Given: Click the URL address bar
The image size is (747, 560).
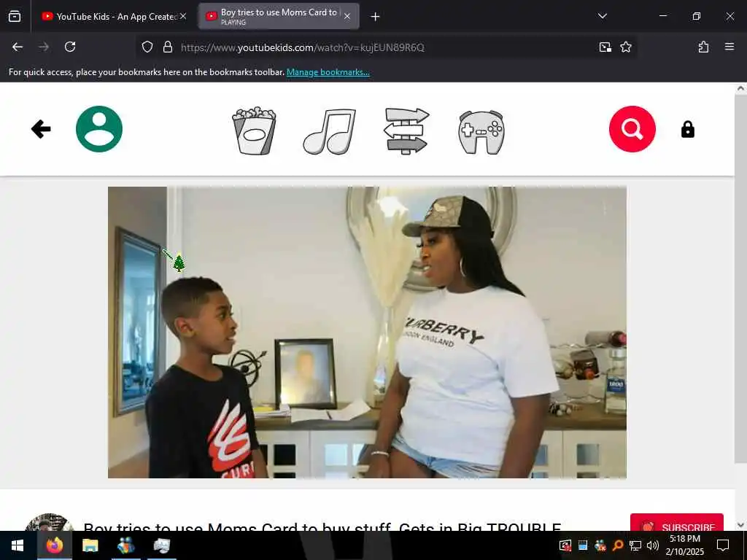Looking at the screenshot, I should [x=386, y=47].
